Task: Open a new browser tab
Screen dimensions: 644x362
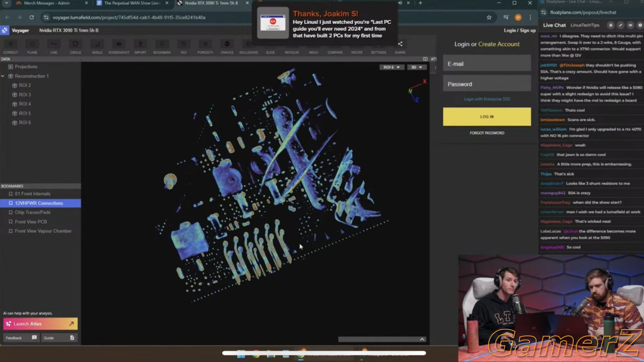Action: click(x=420, y=3)
